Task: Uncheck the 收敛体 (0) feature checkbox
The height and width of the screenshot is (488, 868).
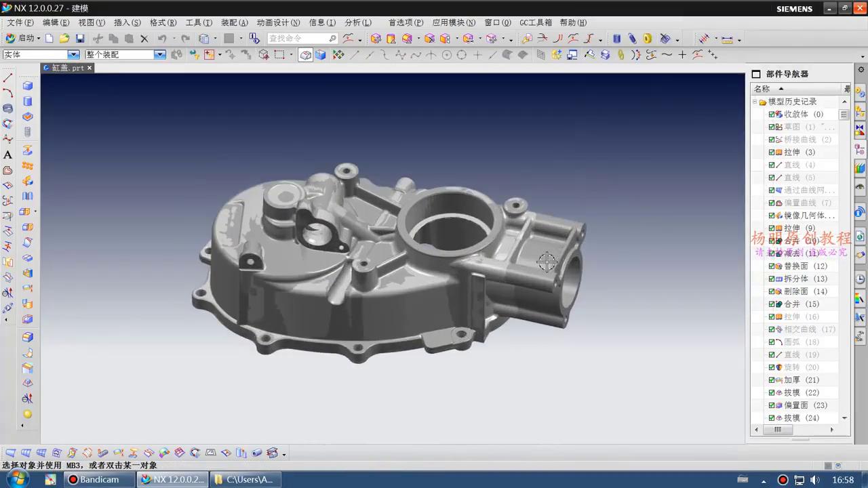Action: (772, 115)
